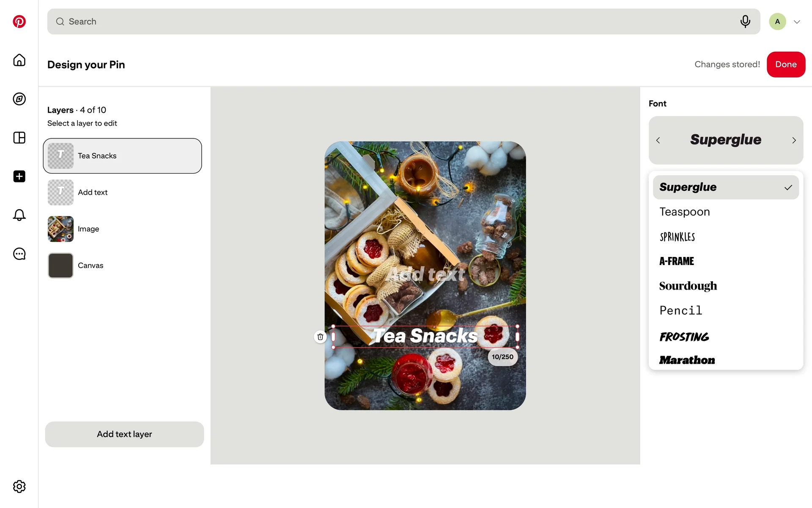Image resolution: width=812 pixels, height=508 pixels.
Task: Switch to the next font arrow
Action: point(794,141)
